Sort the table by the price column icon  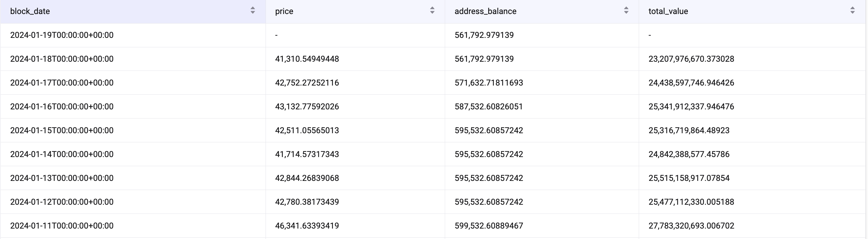point(432,10)
